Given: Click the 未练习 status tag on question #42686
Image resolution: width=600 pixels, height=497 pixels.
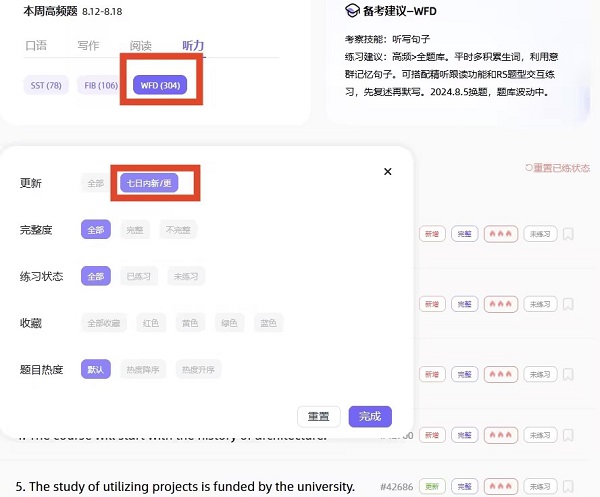Looking at the screenshot, I should click(x=540, y=486).
